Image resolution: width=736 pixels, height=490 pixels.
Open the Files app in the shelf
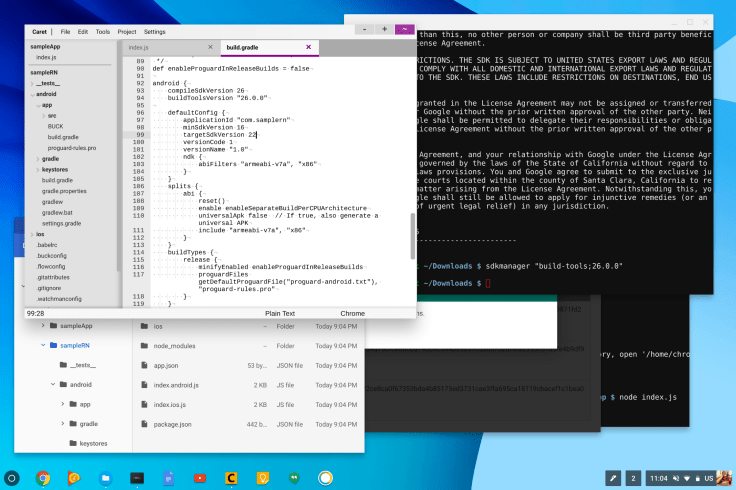coord(106,478)
